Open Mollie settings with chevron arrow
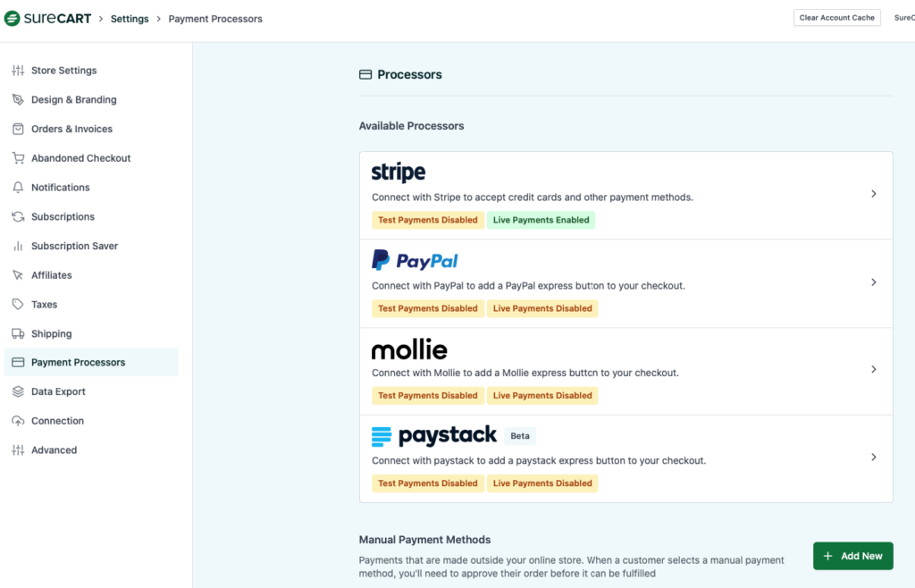This screenshot has height=588, width=915. 874,369
